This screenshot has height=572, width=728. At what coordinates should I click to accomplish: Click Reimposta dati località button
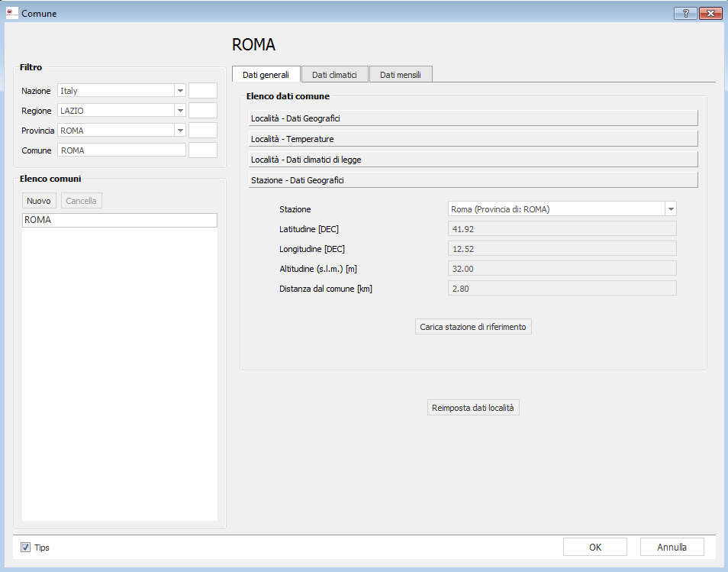pyautogui.click(x=474, y=408)
